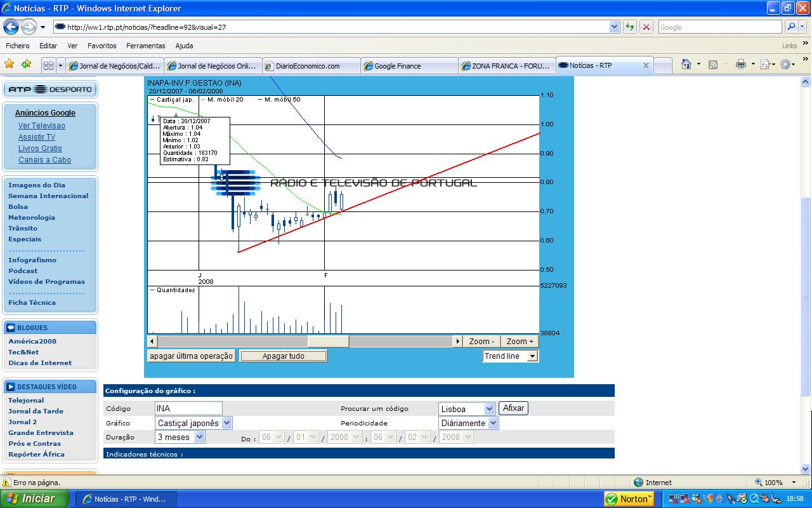Go forward with the browser Forward arrow

[x=29, y=27]
